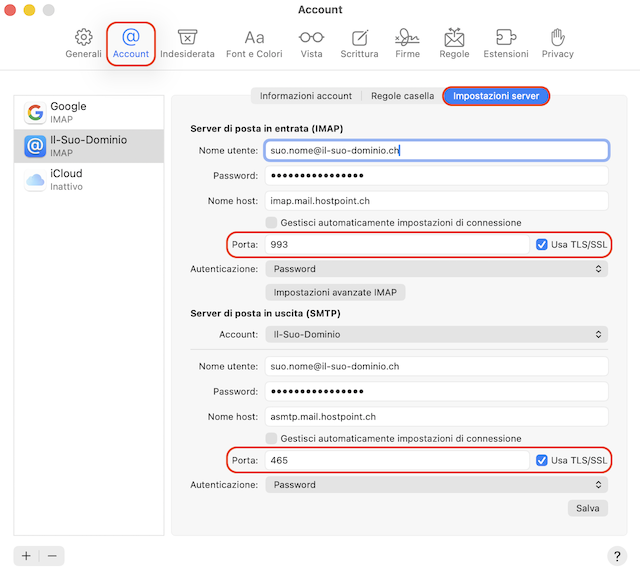
Task: Switch to Impostazioni server tab
Action: (496, 96)
